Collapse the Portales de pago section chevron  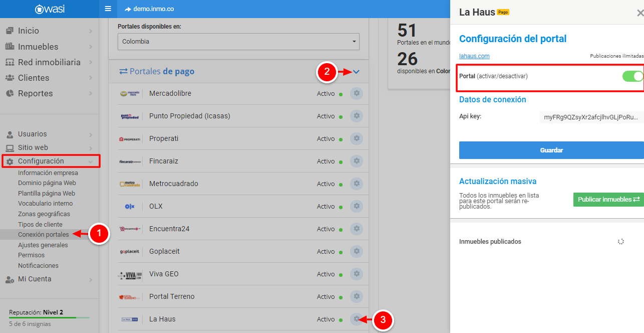tap(356, 72)
